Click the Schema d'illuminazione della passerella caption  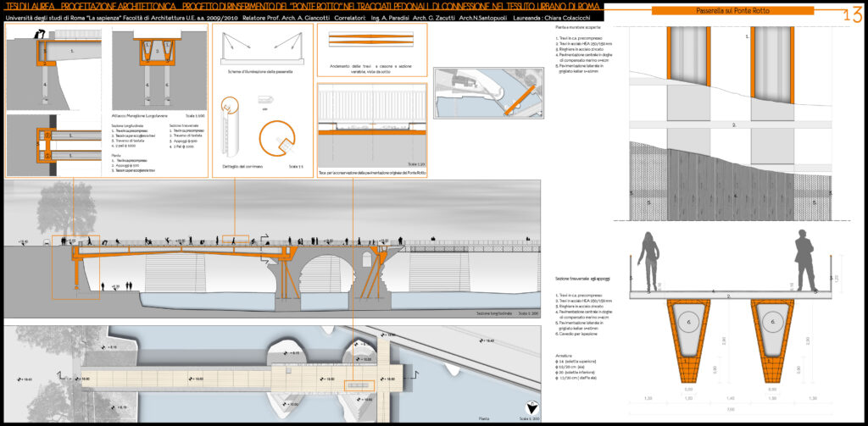260,72
